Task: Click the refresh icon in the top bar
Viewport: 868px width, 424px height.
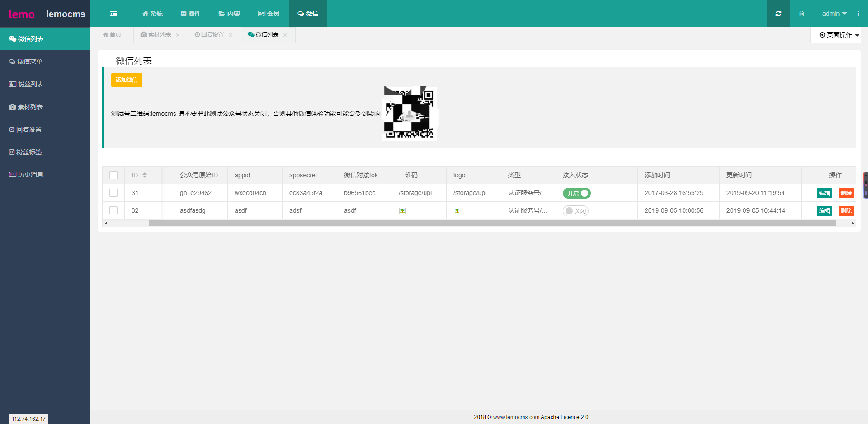Action: pos(778,14)
